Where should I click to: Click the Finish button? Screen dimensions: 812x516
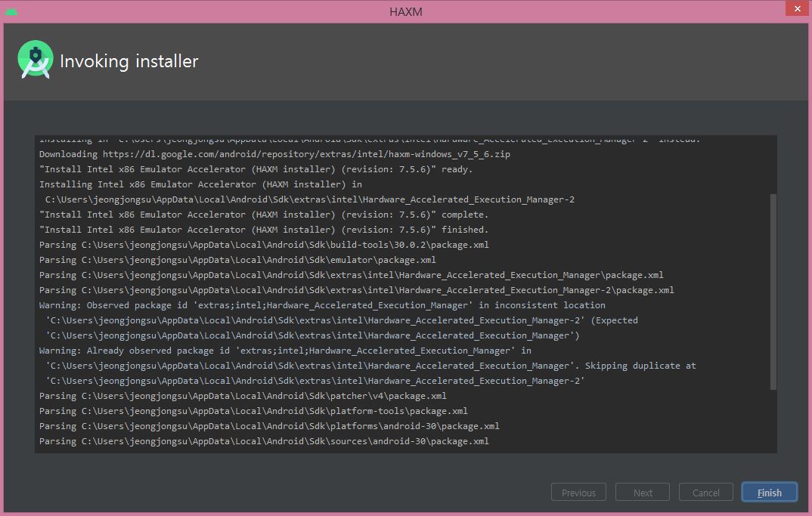(x=769, y=492)
